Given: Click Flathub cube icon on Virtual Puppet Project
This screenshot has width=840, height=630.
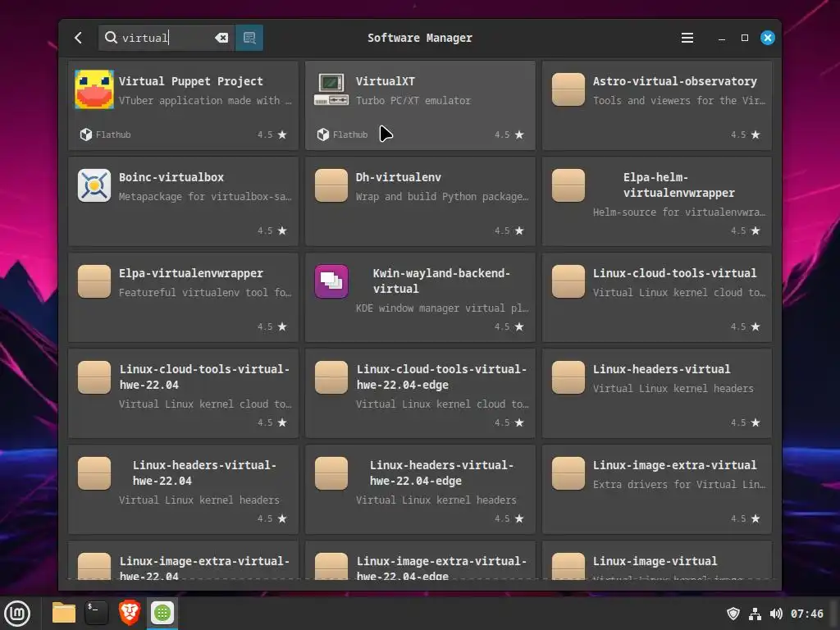Looking at the screenshot, I should pyautogui.click(x=85, y=135).
